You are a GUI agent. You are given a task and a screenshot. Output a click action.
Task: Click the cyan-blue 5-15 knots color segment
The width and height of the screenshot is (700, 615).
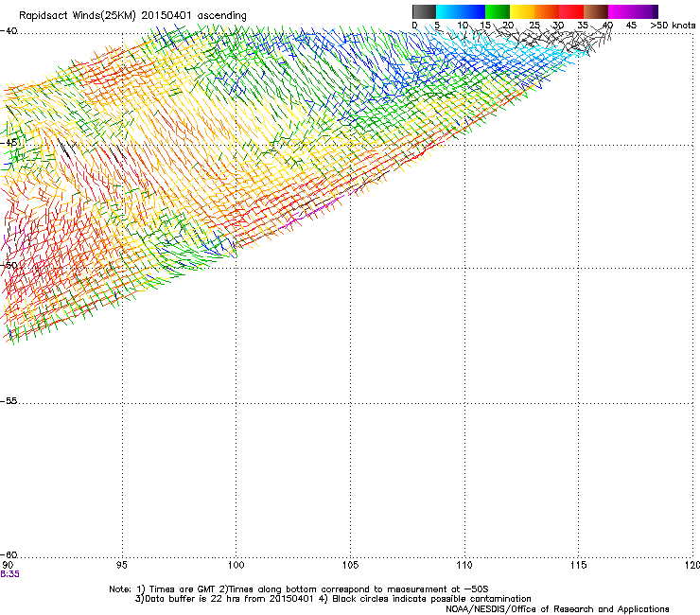pos(461,11)
